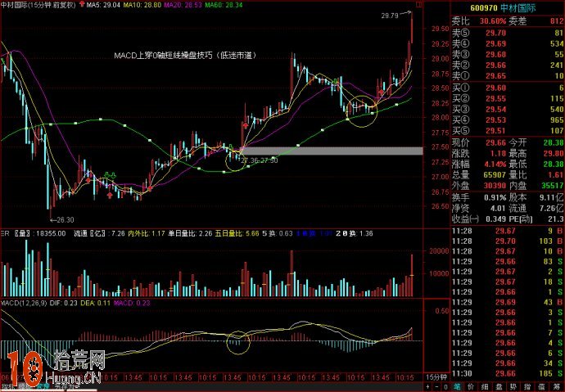The width and height of the screenshot is (565, 392).
Task: Click the MACD(12,26,9) indicator label
Action: click(24, 303)
